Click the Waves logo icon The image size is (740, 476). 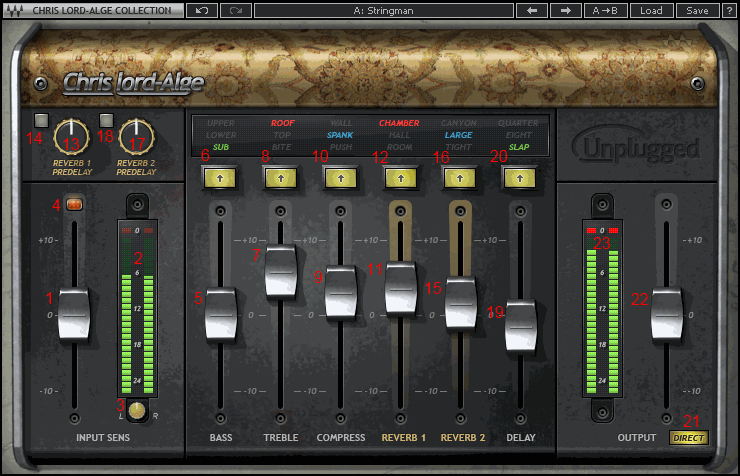point(15,10)
